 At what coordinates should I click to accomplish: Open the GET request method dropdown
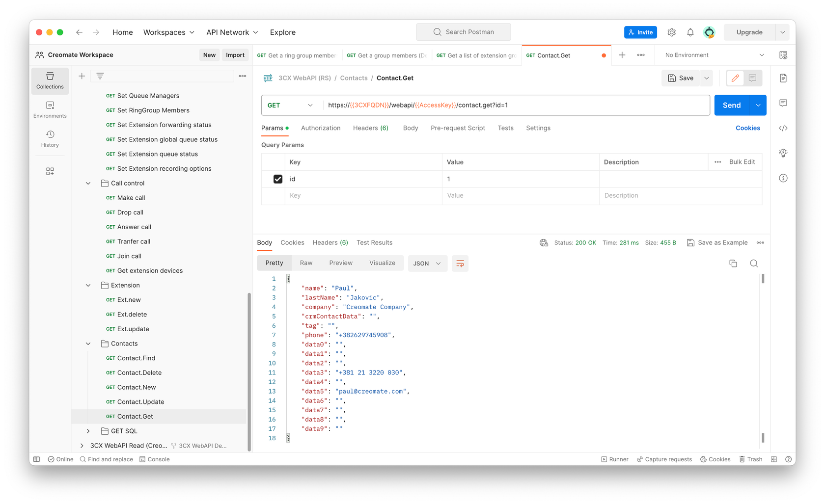point(291,105)
